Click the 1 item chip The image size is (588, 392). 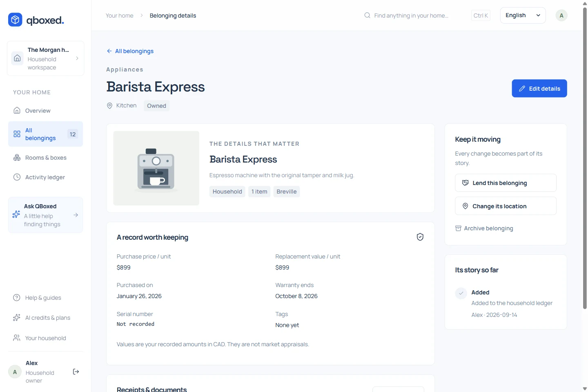pyautogui.click(x=259, y=192)
